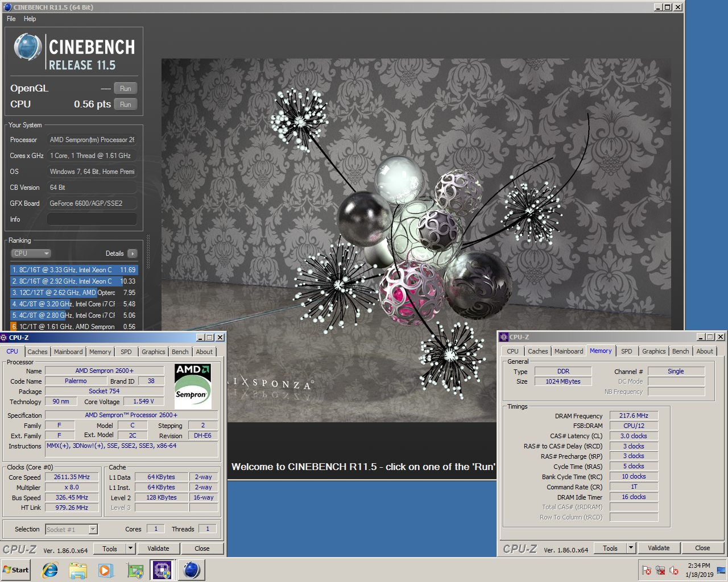Click Close button in left CPU-Z window
This screenshot has width=728, height=582.
(x=202, y=549)
